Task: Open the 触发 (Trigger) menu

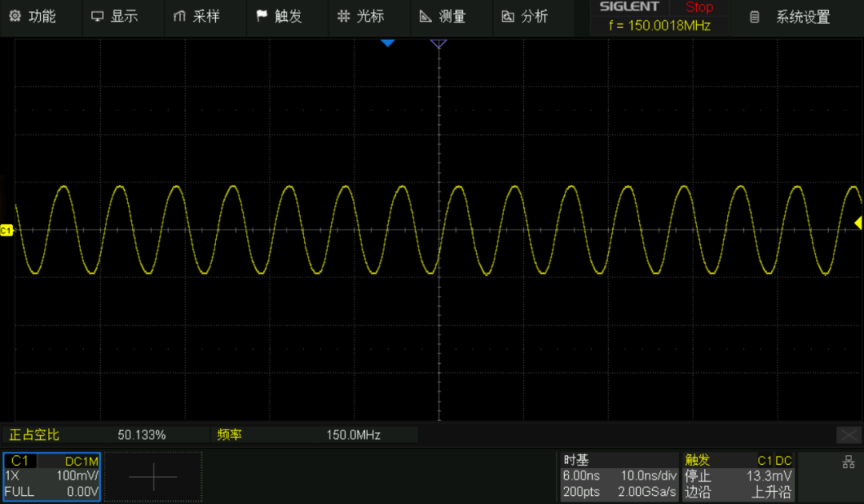Action: pos(279,17)
